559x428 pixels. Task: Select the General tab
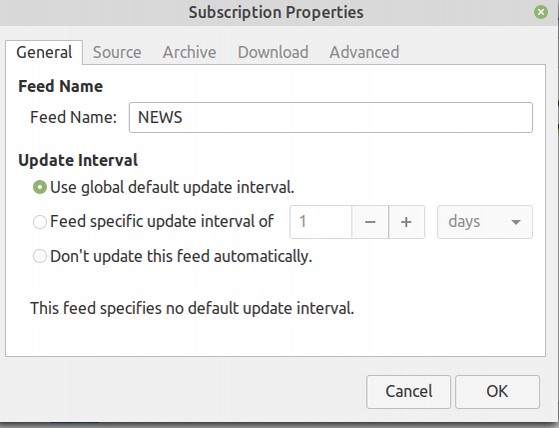(x=44, y=52)
